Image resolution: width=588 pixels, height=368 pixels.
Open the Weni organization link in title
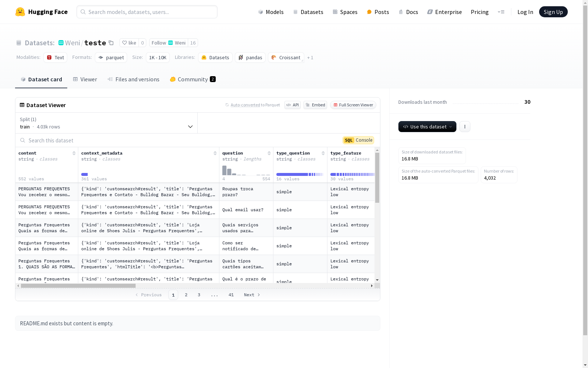[x=72, y=43]
